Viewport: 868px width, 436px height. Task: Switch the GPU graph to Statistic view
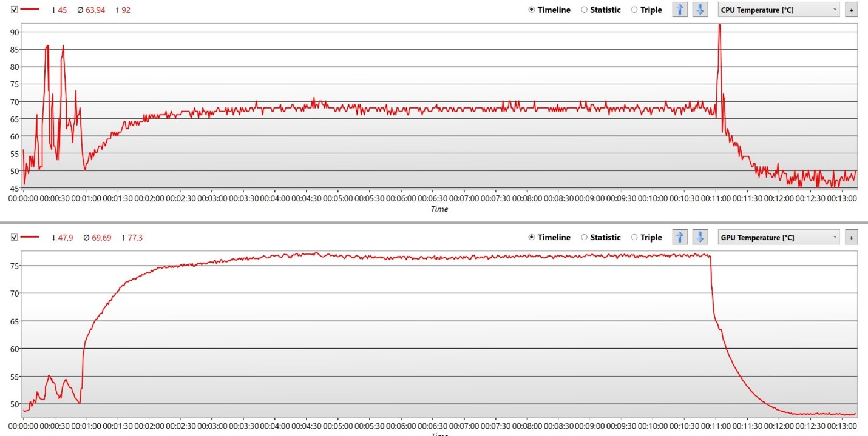(x=585, y=237)
